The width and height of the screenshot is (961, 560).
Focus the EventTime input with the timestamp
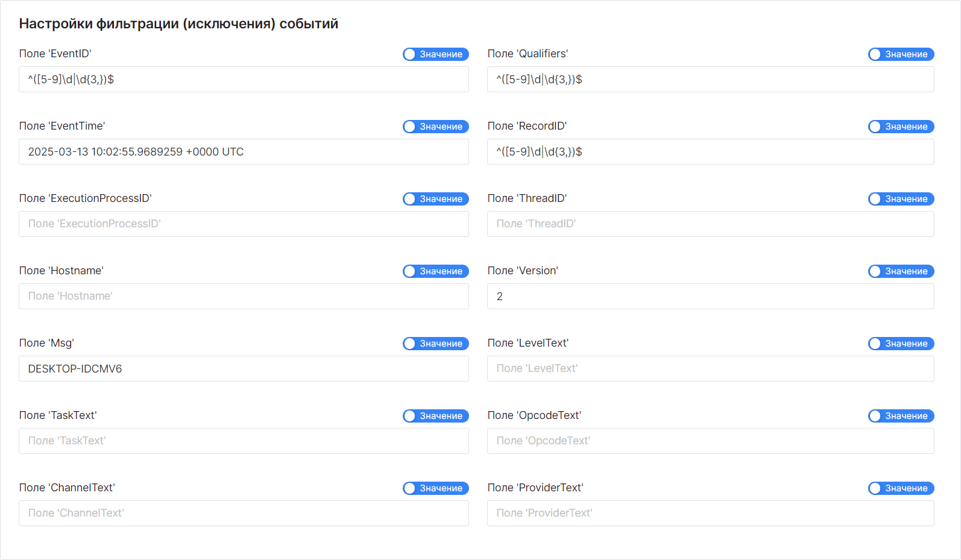tap(244, 152)
